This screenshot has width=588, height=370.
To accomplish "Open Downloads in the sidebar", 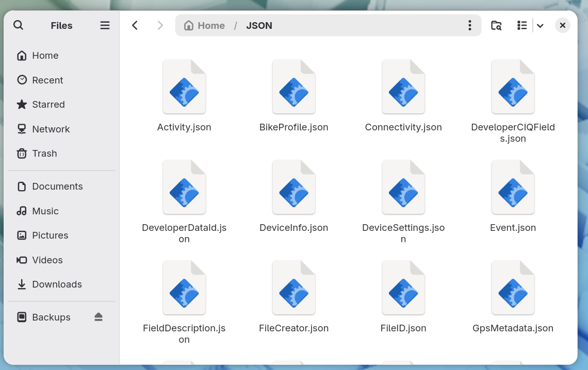I will (x=62, y=284).
